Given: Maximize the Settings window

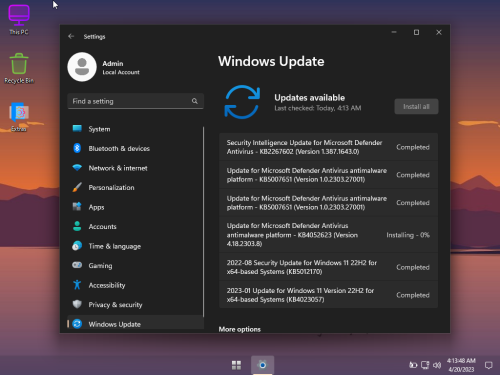Looking at the screenshot, I should (416, 32).
